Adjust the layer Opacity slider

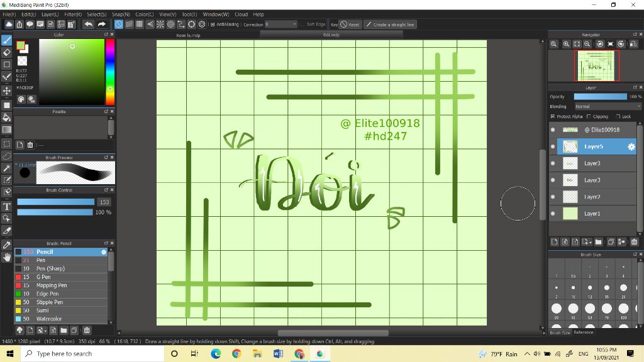600,96
